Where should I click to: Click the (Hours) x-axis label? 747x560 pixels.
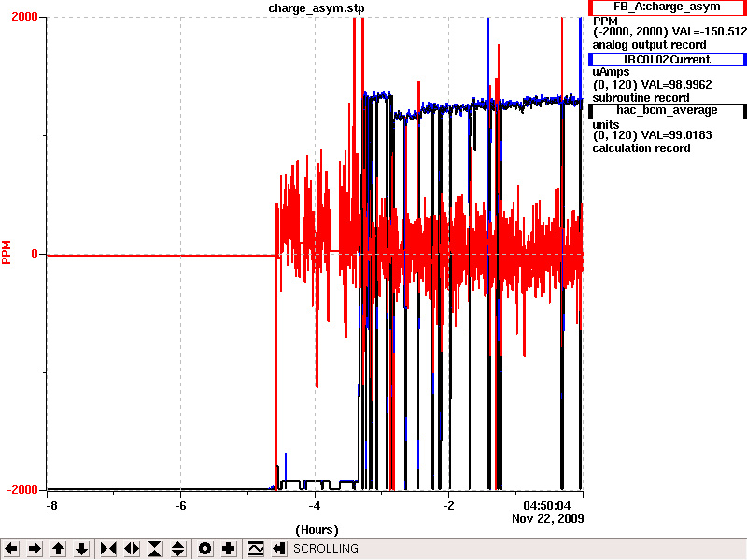[317, 530]
